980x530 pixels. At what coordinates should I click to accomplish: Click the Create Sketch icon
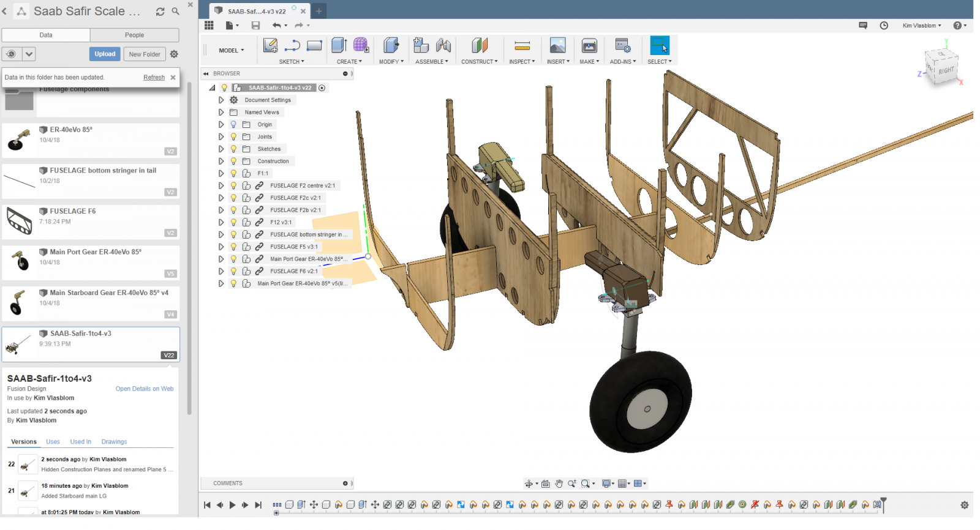[x=270, y=46]
